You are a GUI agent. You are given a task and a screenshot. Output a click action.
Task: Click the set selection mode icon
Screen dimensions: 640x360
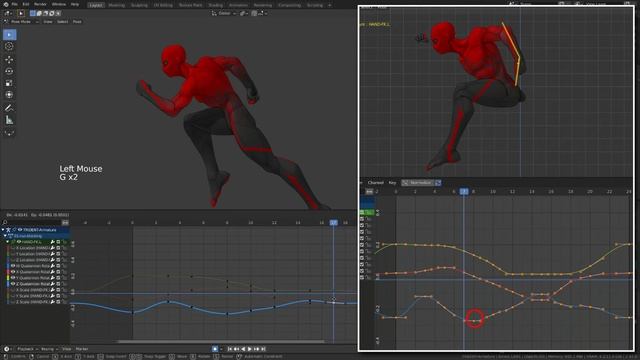click(x=33, y=13)
